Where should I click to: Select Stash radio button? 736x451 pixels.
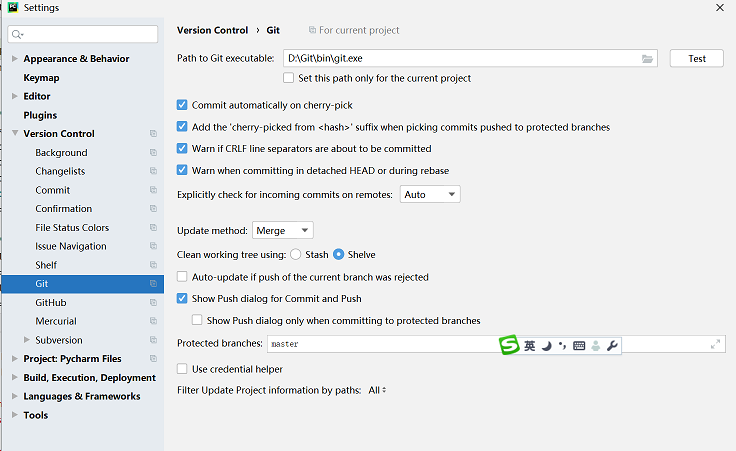(296, 255)
